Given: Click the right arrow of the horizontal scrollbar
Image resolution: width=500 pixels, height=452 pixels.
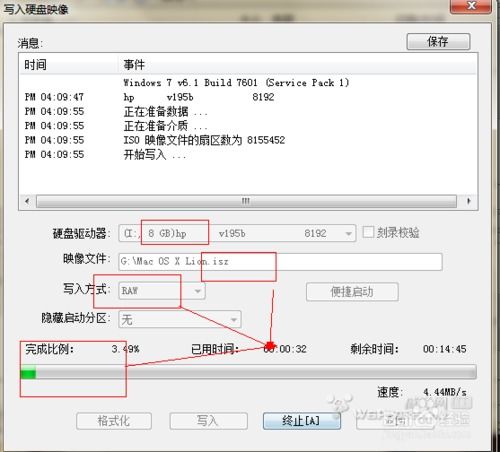Looking at the screenshot, I should pos(469,201).
